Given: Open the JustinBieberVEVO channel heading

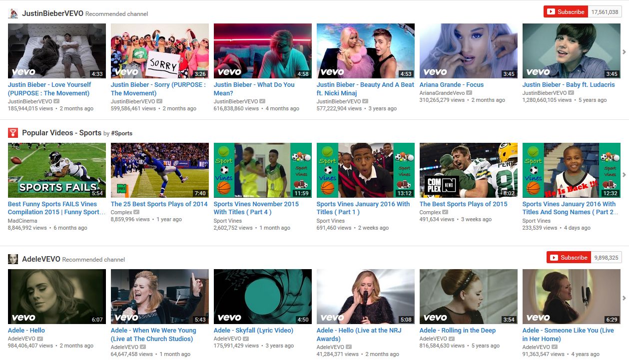Looking at the screenshot, I should pyautogui.click(x=52, y=13).
